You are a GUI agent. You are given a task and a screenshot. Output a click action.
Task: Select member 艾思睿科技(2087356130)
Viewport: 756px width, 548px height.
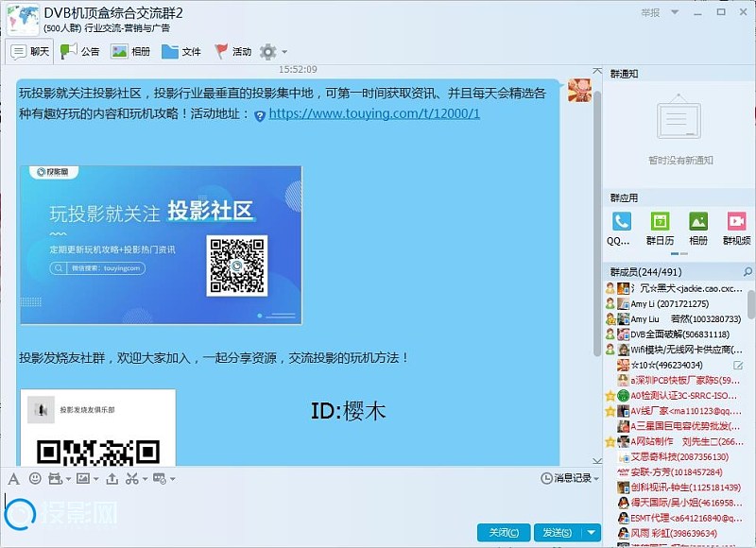[675, 457]
